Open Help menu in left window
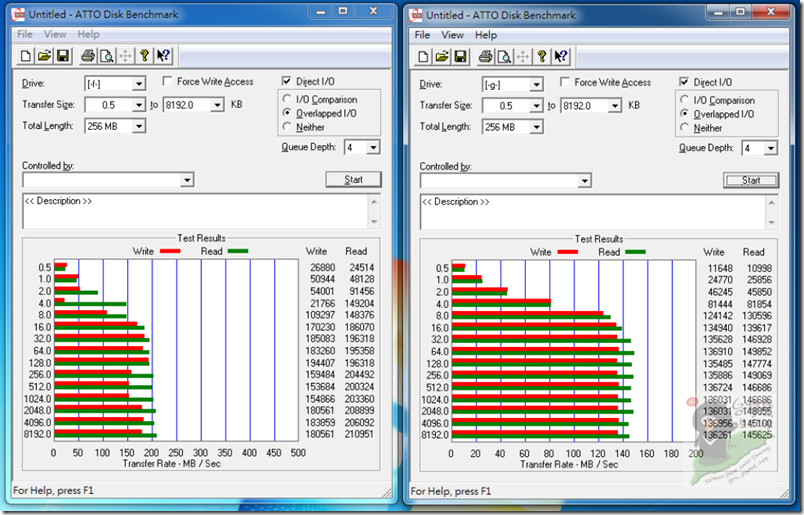The width and height of the screenshot is (804, 515). pos(88,34)
